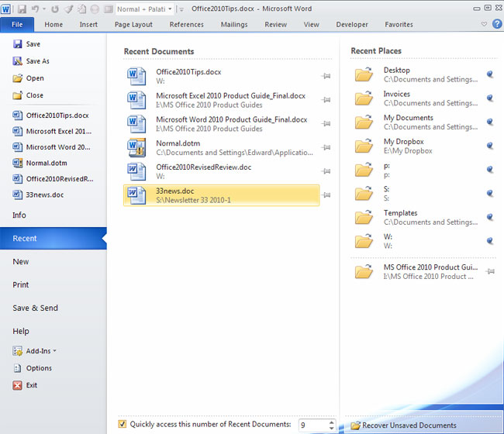Click the Normal.dotm template file icon
The width and height of the screenshot is (504, 434).
pyautogui.click(x=136, y=147)
